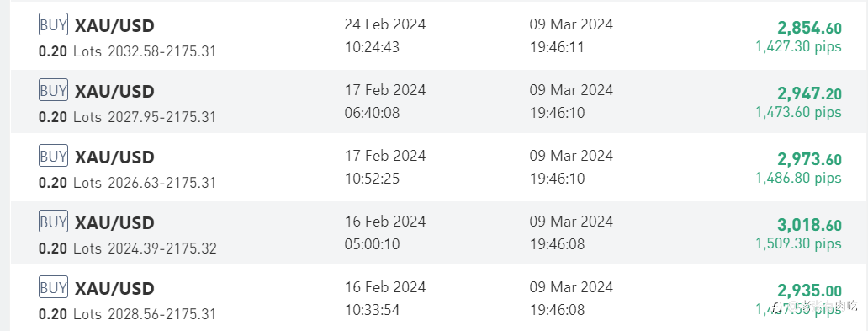868x331 pixels.
Task: Select the 2,947.20 profit value
Action: click(x=809, y=93)
